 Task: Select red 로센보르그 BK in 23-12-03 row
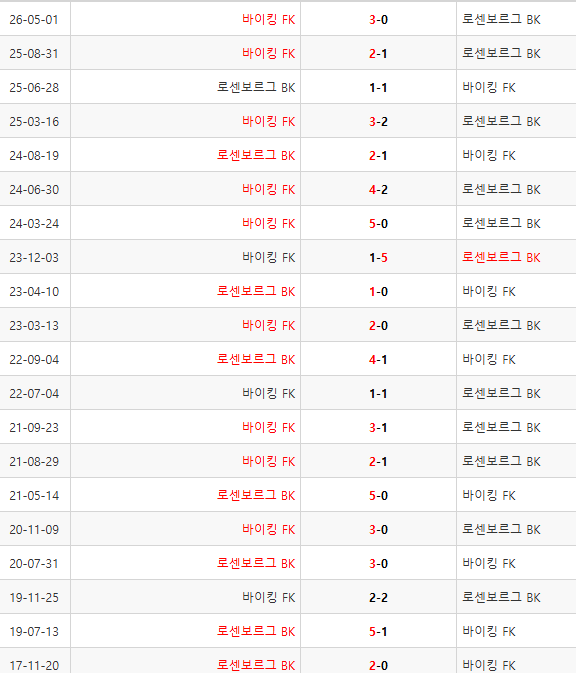click(501, 258)
